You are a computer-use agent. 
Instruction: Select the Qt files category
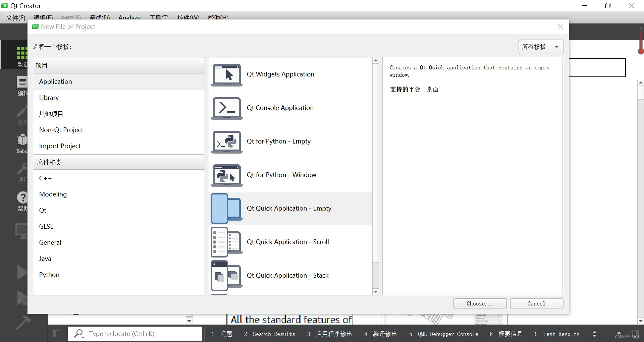(119, 210)
